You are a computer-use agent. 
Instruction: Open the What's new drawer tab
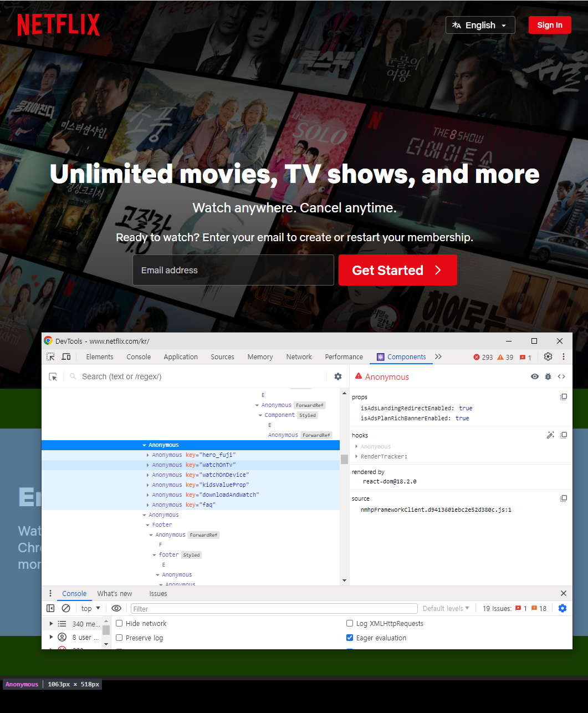click(x=115, y=594)
